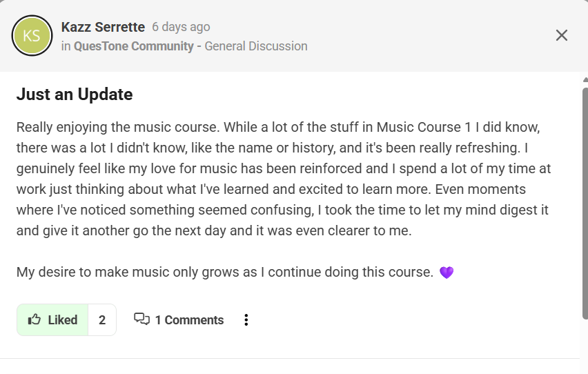The image size is (588, 374).
Task: Click the dash between community and category
Action: 199,46
